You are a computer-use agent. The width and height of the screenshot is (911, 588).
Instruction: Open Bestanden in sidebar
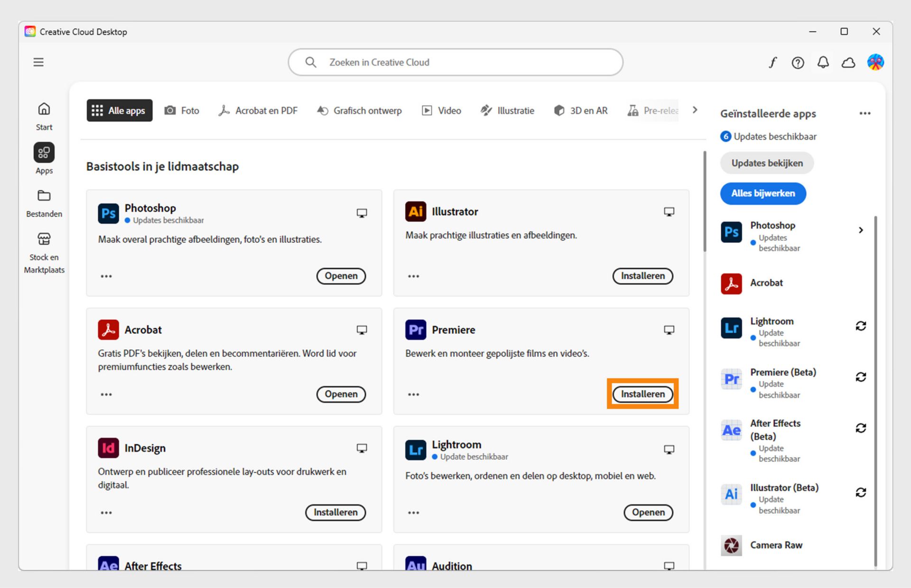coord(44,204)
